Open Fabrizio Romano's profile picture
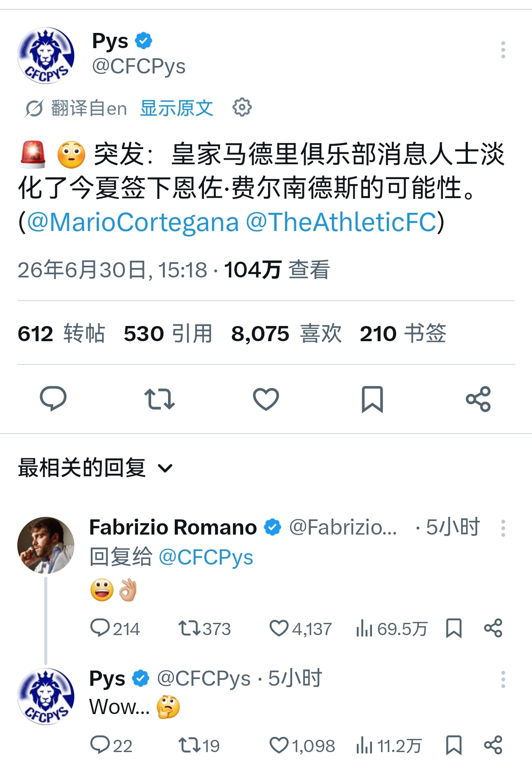This screenshot has width=532, height=766. coord(46,545)
